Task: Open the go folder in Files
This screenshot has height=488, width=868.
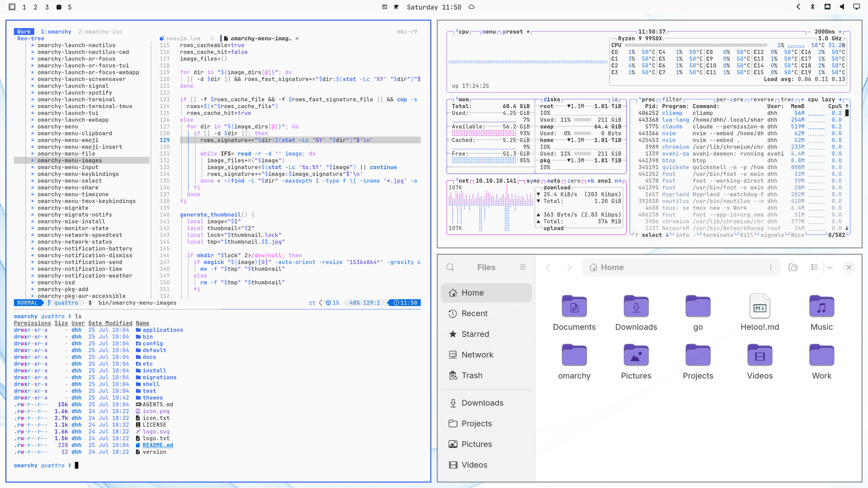Action: tap(698, 312)
